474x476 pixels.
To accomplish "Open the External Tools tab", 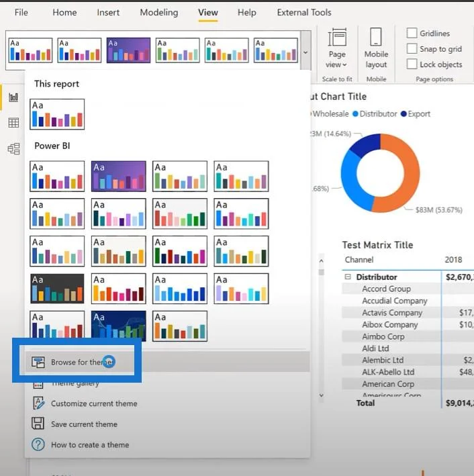I will 304,13.
